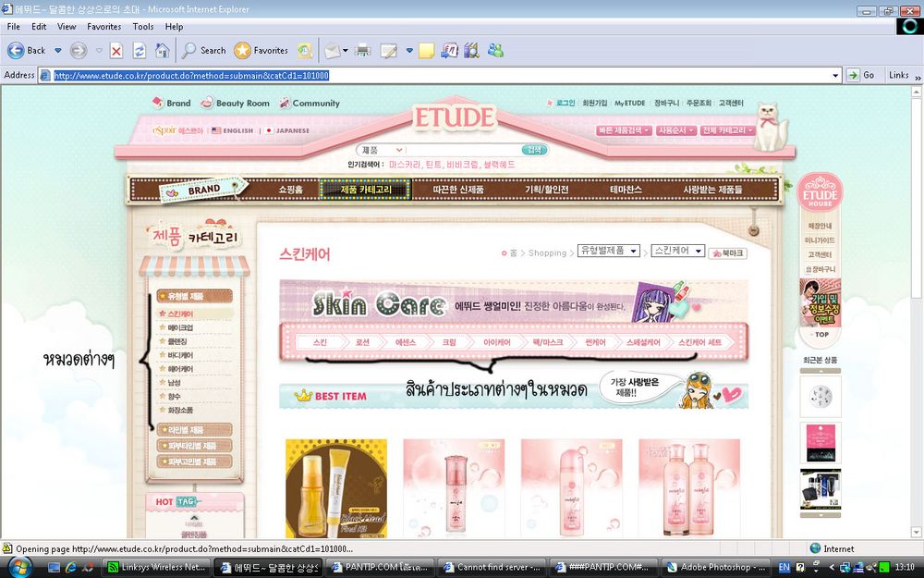Screen dimensions: 924x578
Task: Click the Forward navigation arrow
Action: pos(79,51)
